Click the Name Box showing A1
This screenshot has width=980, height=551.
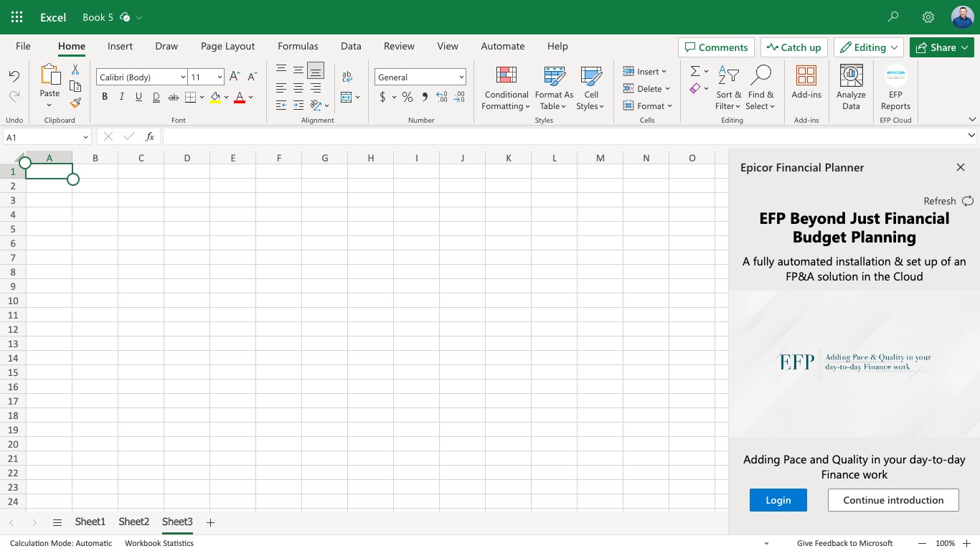pyautogui.click(x=47, y=136)
